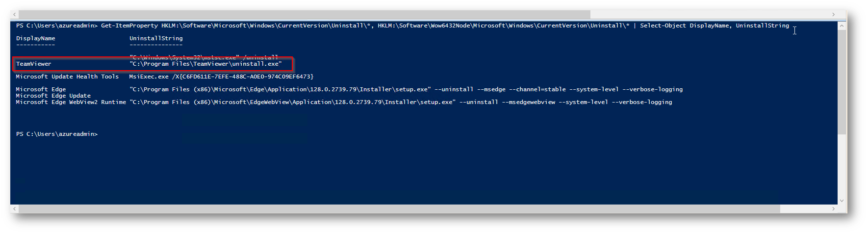Click the UninstallString column header

(156, 38)
